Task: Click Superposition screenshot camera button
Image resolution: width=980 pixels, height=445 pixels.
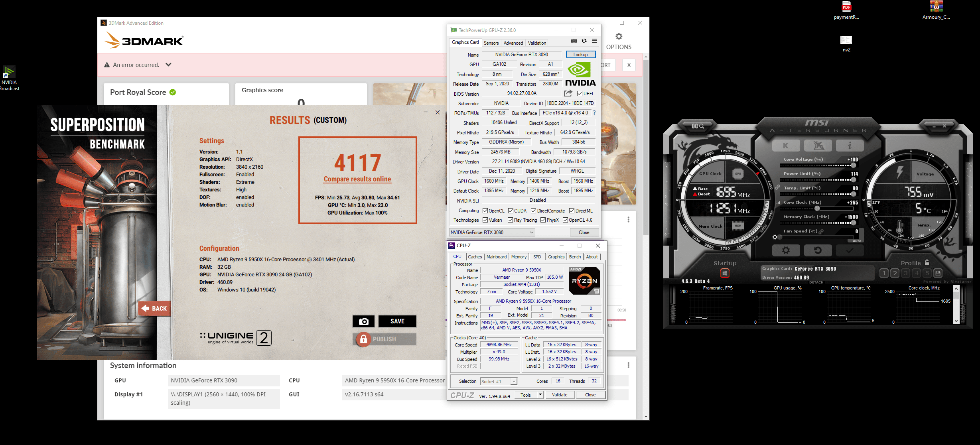Action: click(x=363, y=321)
